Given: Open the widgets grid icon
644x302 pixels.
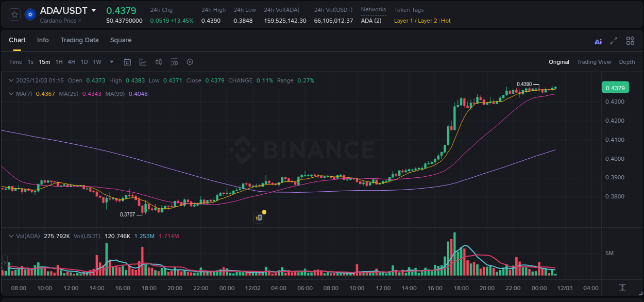Looking at the screenshot, I should point(630,41).
